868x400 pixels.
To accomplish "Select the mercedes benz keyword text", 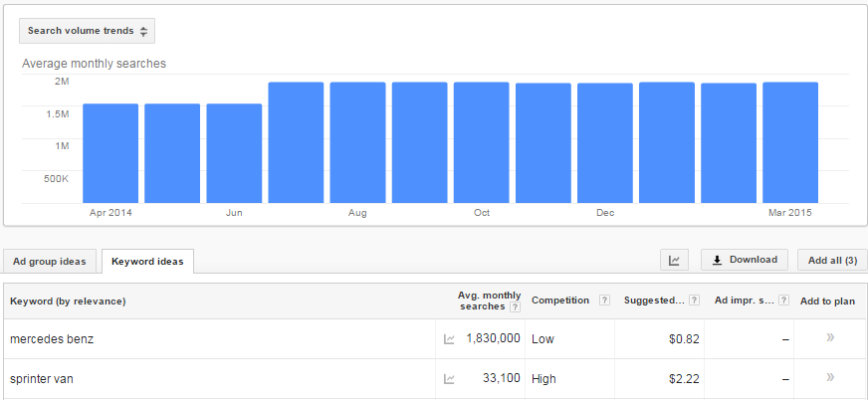I will click(52, 339).
